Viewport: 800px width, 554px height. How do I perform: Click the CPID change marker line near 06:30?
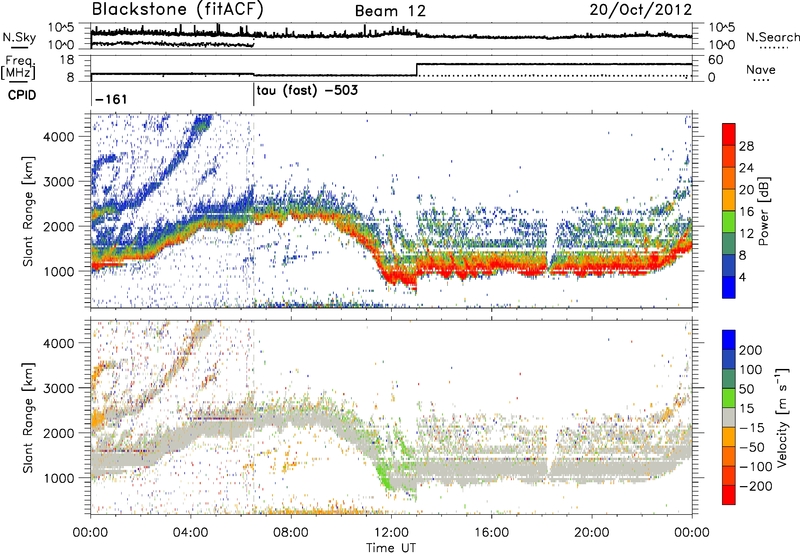coord(254,94)
